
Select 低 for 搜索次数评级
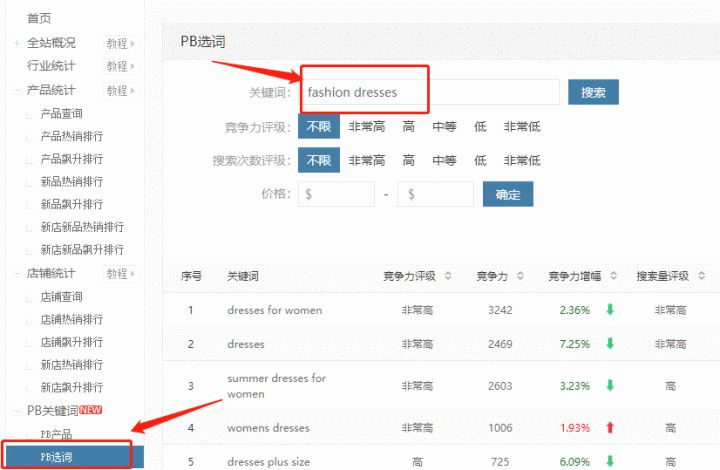(480, 160)
